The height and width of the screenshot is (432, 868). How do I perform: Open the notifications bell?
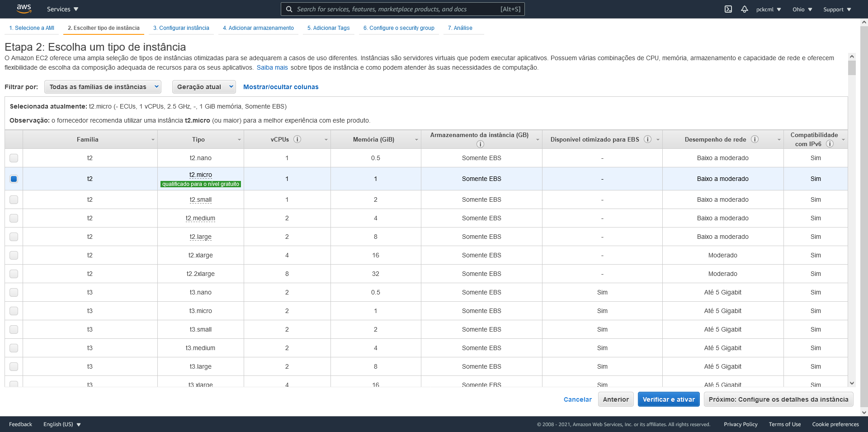745,9
